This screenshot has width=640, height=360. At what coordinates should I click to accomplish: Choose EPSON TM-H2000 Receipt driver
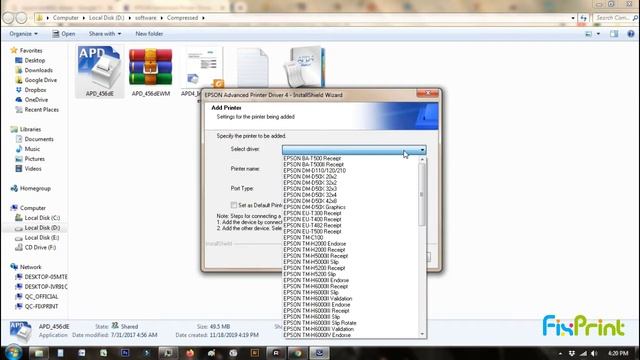(x=314, y=250)
